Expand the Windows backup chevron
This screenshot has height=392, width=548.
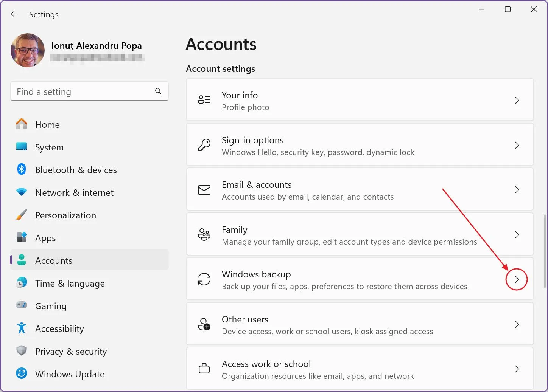517,279
